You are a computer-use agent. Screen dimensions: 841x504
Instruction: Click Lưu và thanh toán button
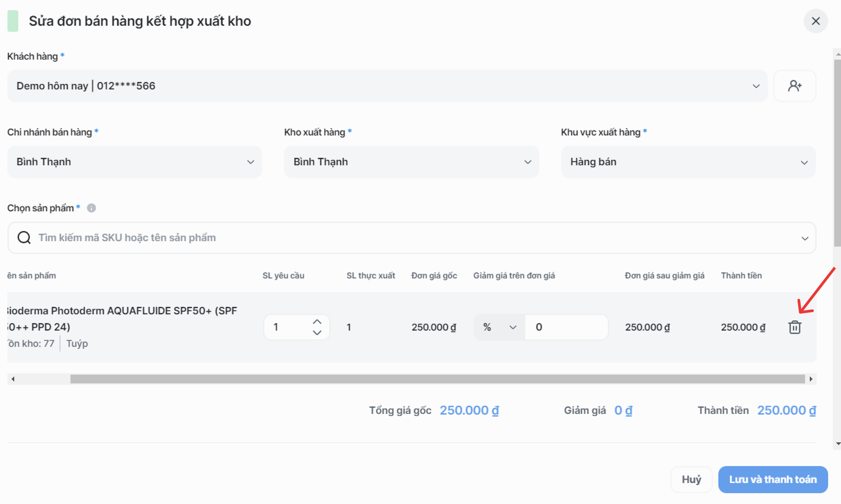(x=773, y=479)
